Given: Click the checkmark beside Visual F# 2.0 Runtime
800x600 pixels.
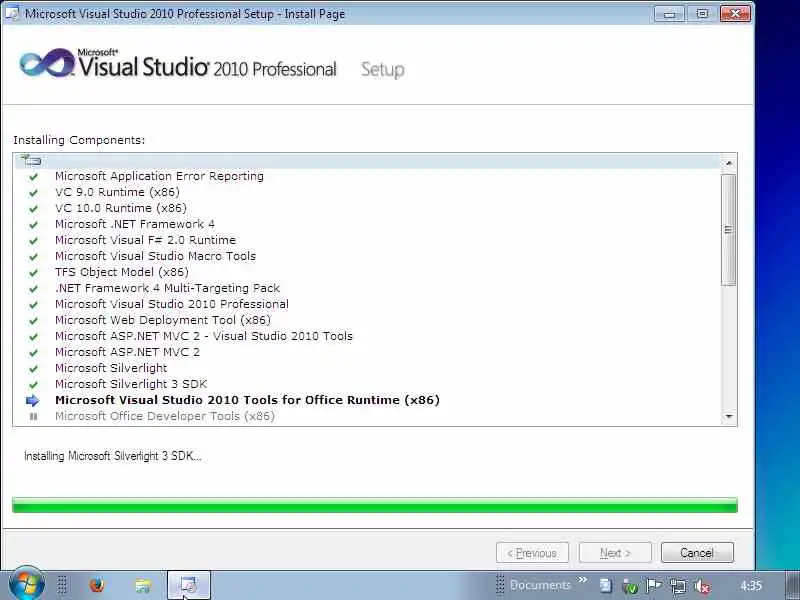Looking at the screenshot, I should pyautogui.click(x=33, y=241).
